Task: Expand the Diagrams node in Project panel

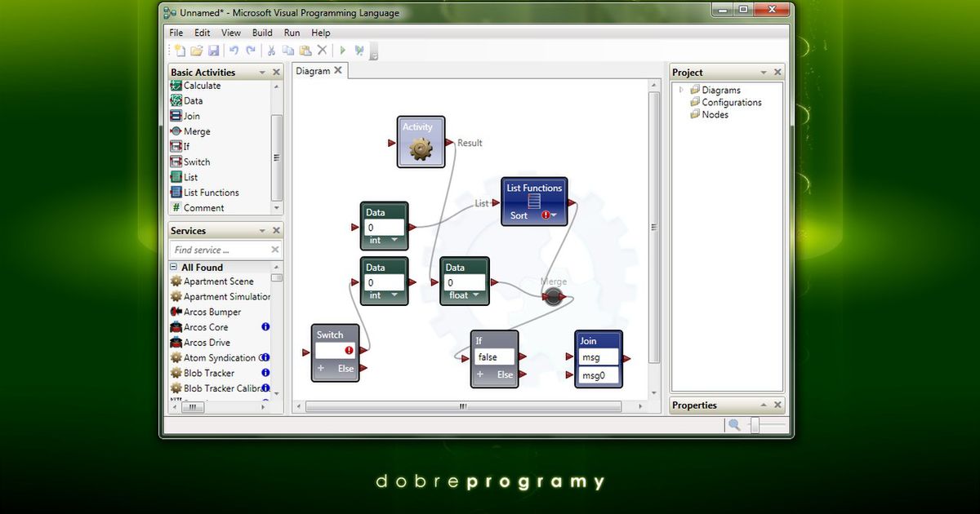Action: point(680,90)
